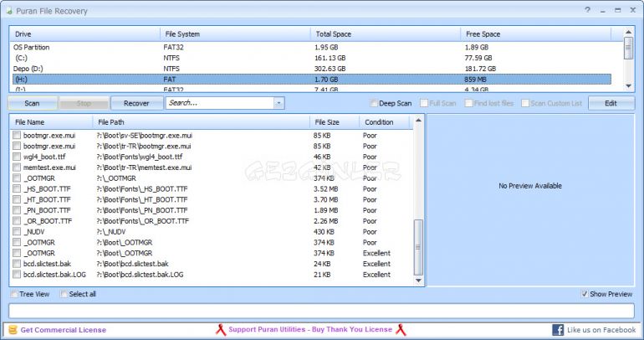Sort by the File System column header
The image size is (644, 340).
tap(235, 34)
